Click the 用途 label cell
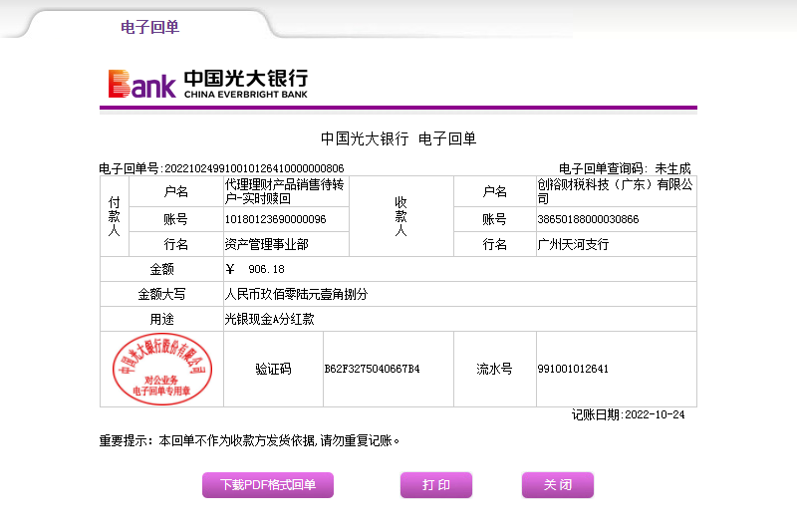797x532 pixels. coord(161,319)
